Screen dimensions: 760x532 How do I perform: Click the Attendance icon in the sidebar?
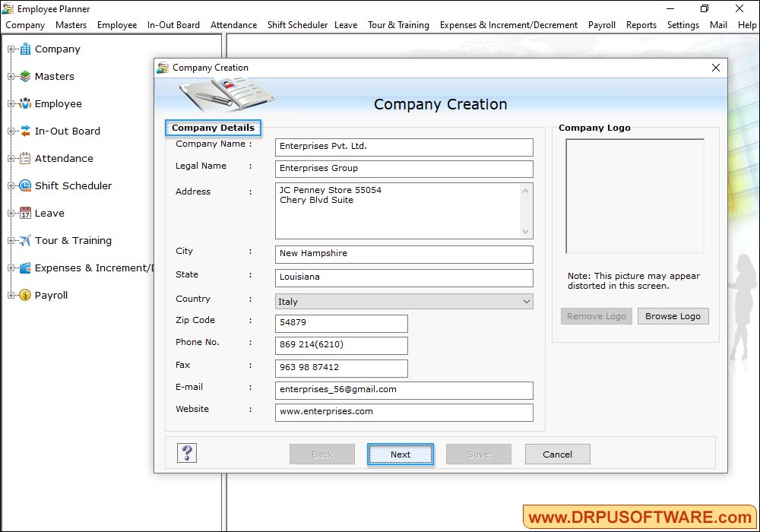point(24,158)
